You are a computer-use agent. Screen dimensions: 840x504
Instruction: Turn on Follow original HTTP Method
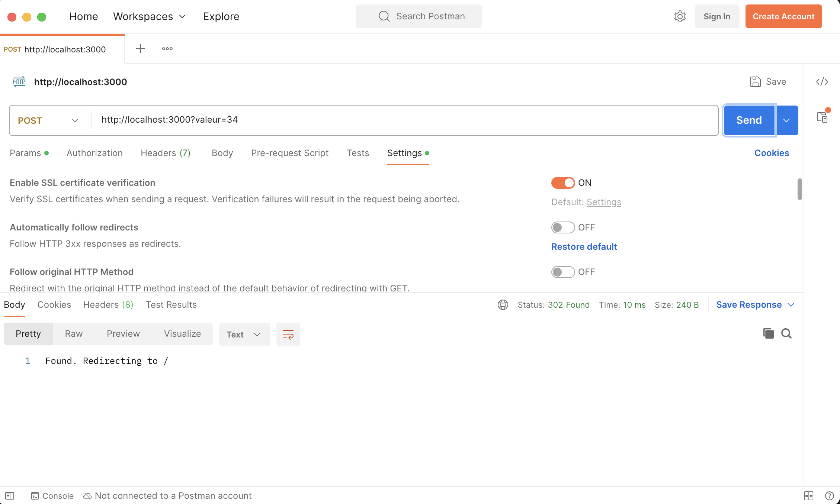point(562,272)
